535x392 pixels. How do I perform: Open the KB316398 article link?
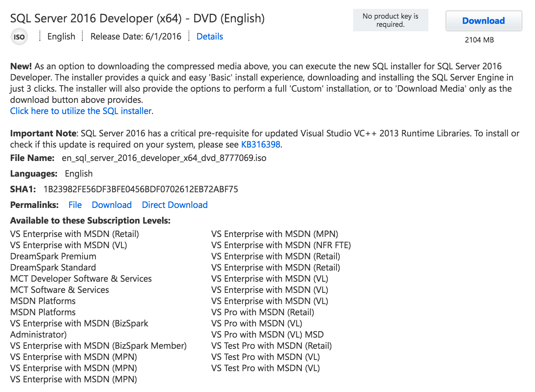point(261,145)
